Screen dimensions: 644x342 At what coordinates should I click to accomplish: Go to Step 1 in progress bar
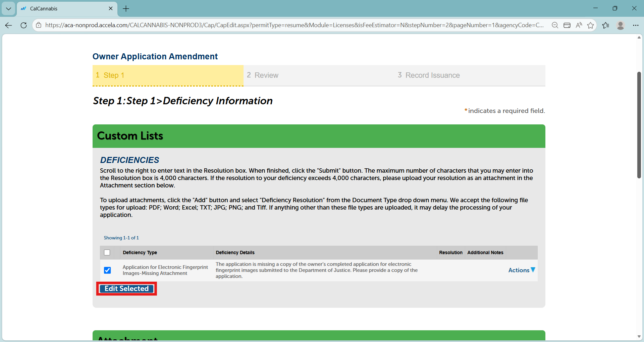(x=168, y=75)
